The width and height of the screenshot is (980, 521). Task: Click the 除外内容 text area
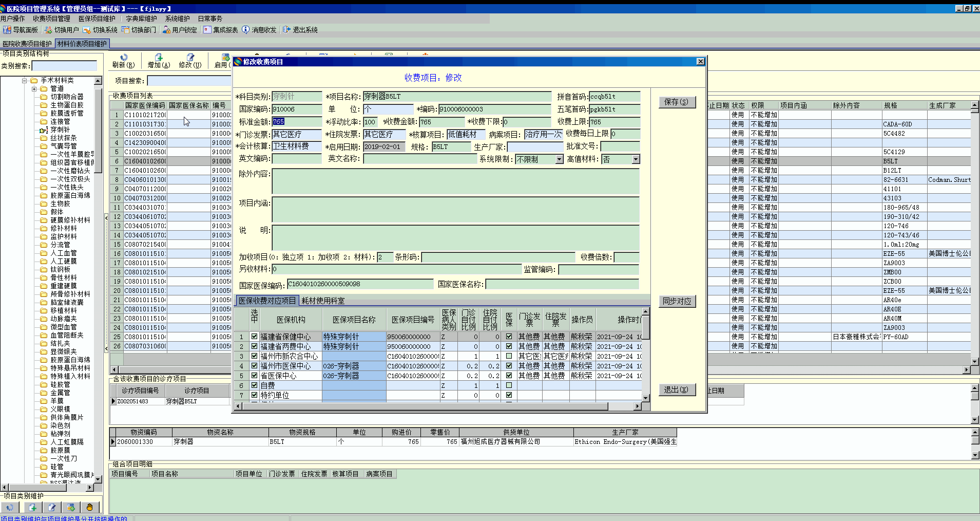455,181
